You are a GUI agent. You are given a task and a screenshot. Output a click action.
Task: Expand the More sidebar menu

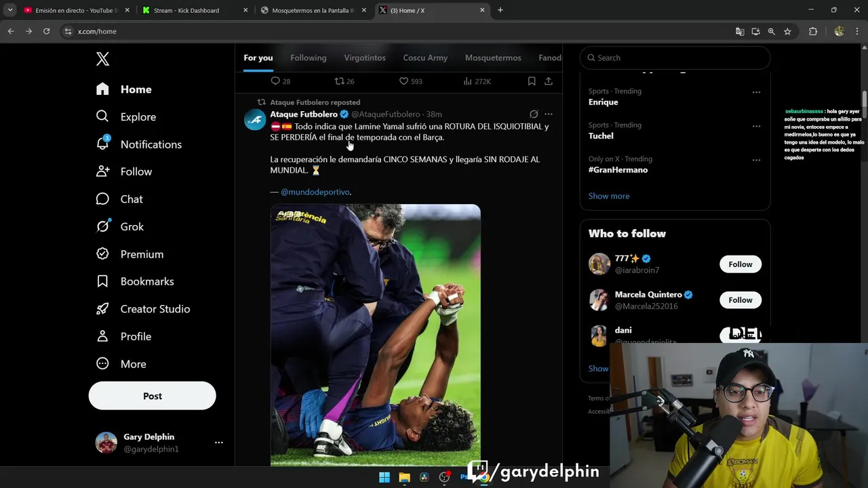pos(121,364)
